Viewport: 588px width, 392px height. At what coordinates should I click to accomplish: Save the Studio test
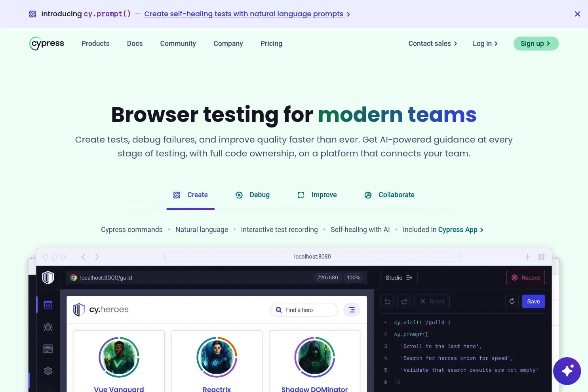(x=533, y=301)
